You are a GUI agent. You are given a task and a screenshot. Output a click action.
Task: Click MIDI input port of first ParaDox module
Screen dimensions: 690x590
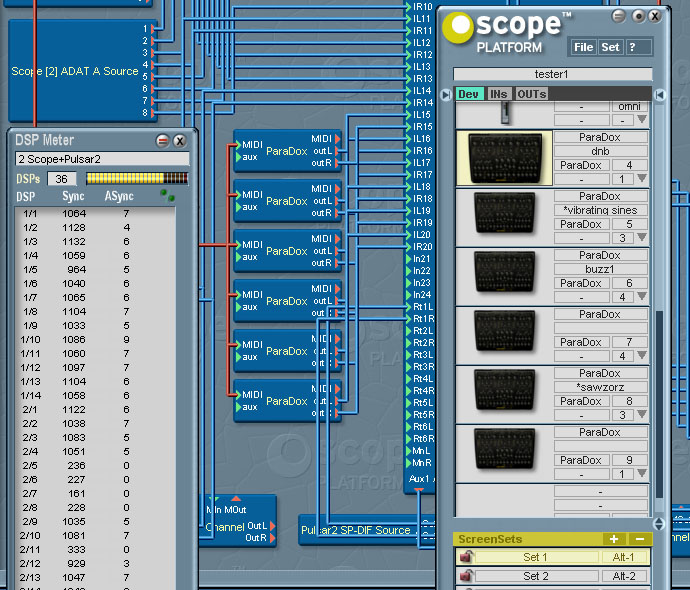[238, 145]
